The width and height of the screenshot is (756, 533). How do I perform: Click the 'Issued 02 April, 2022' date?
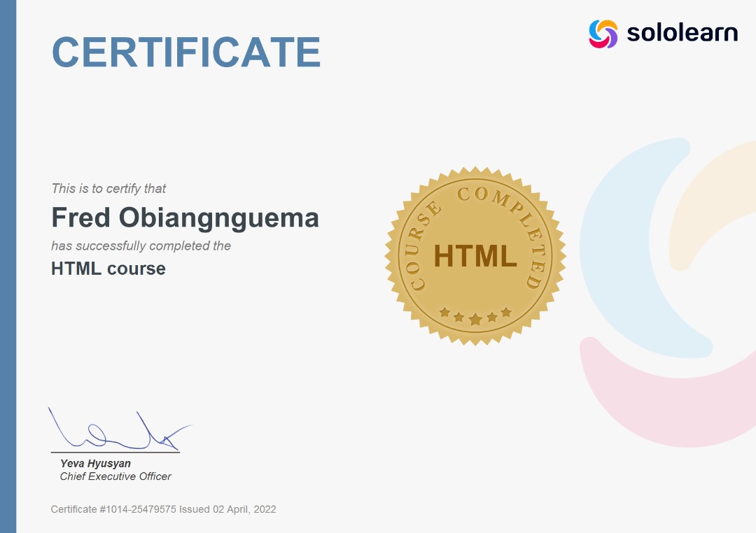tap(227, 509)
